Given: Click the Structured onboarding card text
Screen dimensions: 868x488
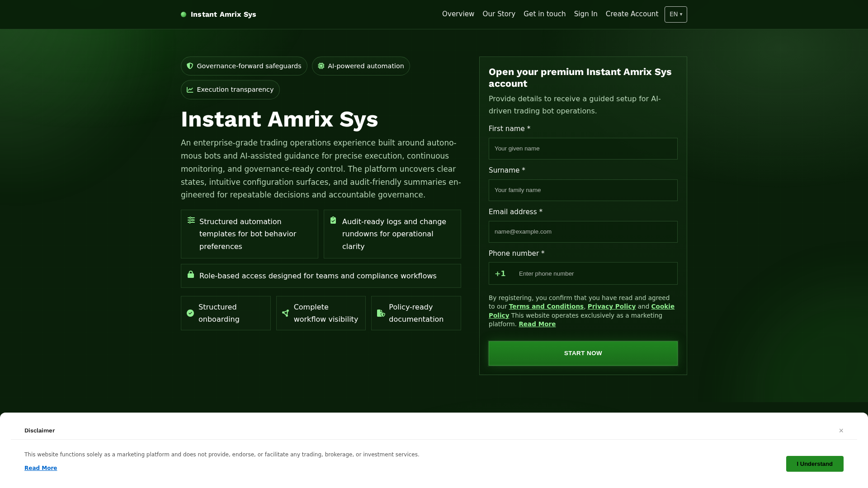Looking at the screenshot, I should (x=219, y=313).
